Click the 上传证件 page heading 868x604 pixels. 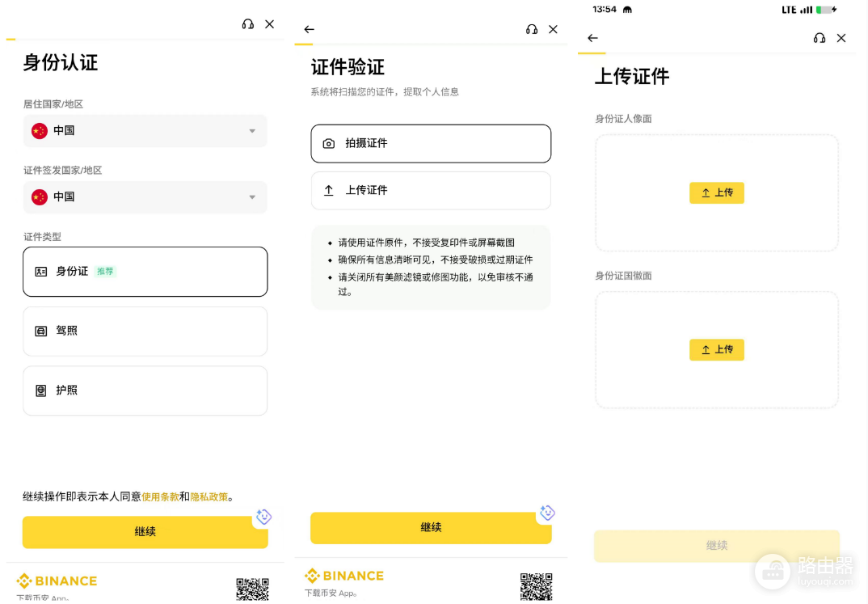pos(632,76)
